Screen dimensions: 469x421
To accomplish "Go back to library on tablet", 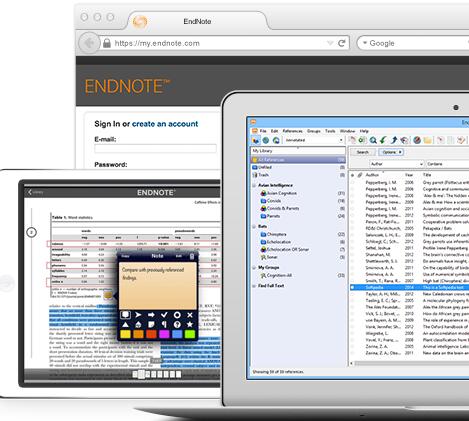I will tap(35, 192).
